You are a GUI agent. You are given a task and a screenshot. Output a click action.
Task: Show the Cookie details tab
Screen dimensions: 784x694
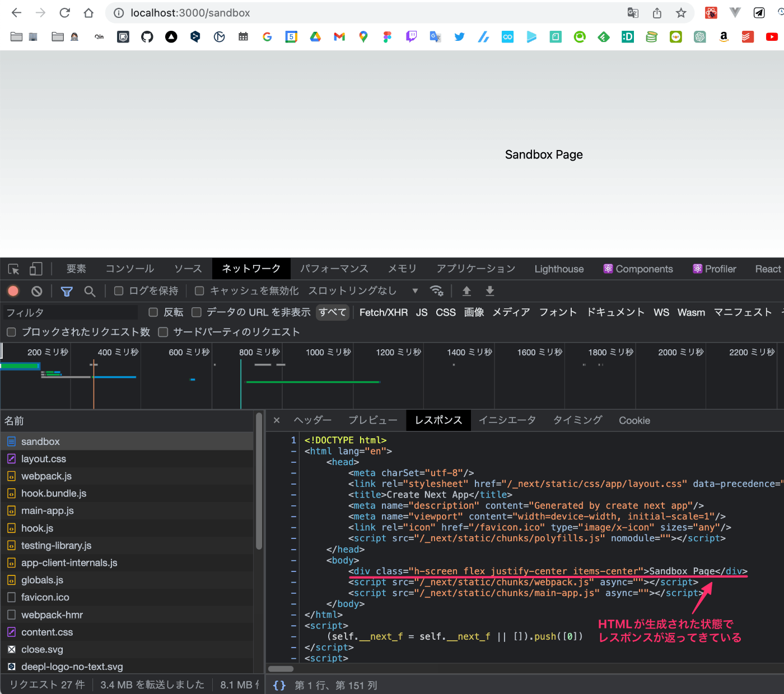pyautogui.click(x=634, y=420)
